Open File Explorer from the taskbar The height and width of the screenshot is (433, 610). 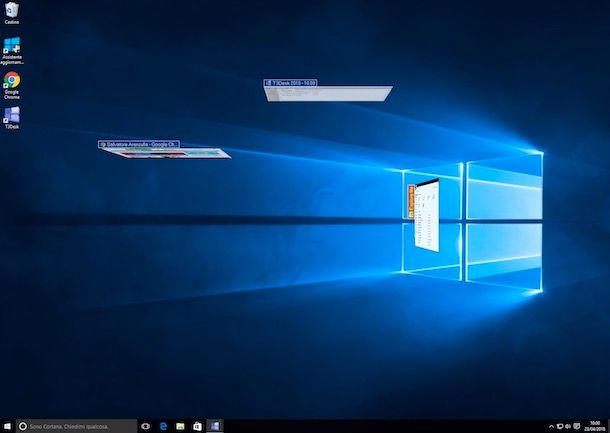coord(180,426)
